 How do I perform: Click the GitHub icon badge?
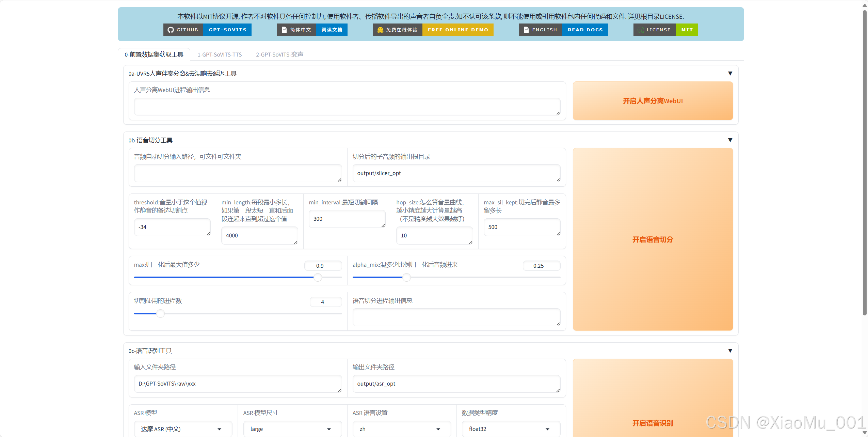coord(171,30)
